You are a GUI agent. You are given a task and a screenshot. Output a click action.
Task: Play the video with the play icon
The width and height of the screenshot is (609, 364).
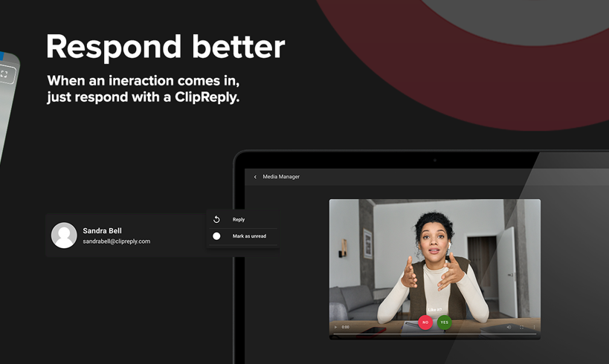pos(336,327)
